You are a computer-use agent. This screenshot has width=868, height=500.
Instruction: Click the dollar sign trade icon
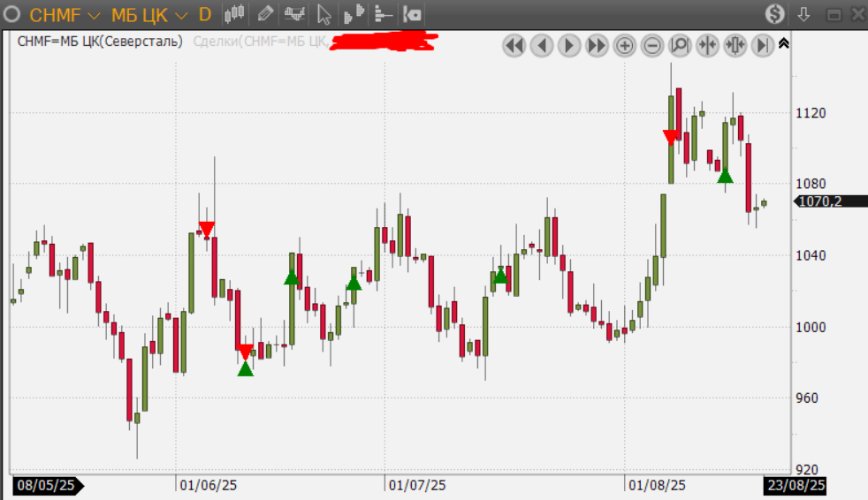click(775, 14)
